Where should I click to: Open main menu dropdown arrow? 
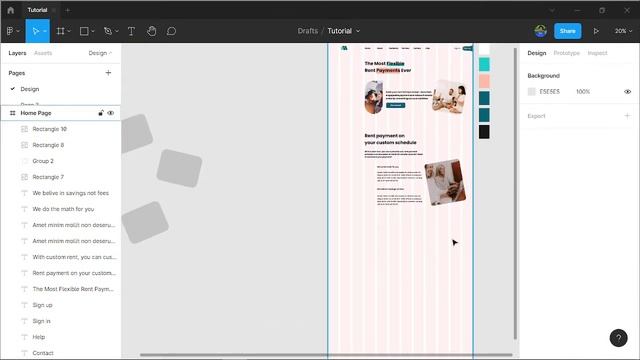(x=18, y=31)
